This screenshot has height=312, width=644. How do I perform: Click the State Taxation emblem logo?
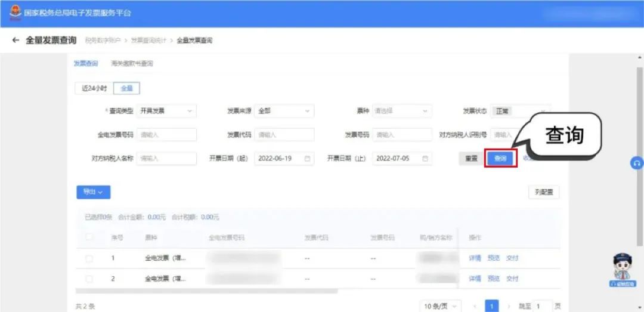click(15, 13)
